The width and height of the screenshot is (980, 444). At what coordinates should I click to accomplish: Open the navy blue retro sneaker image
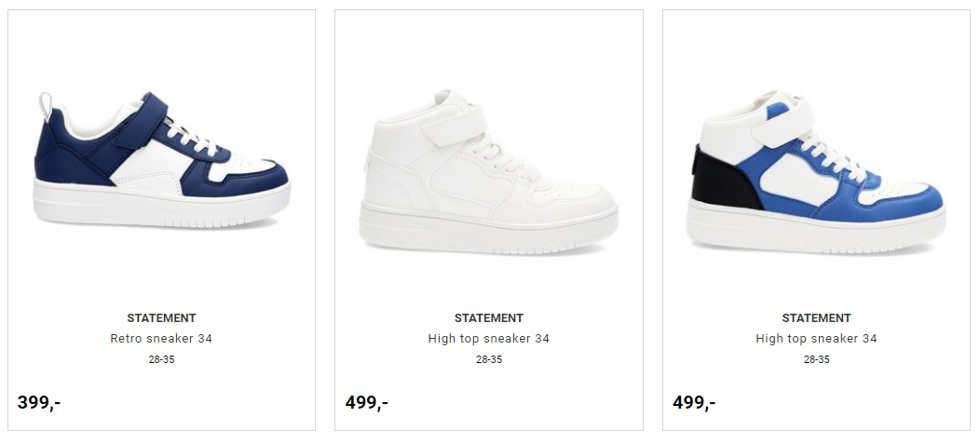tap(162, 160)
